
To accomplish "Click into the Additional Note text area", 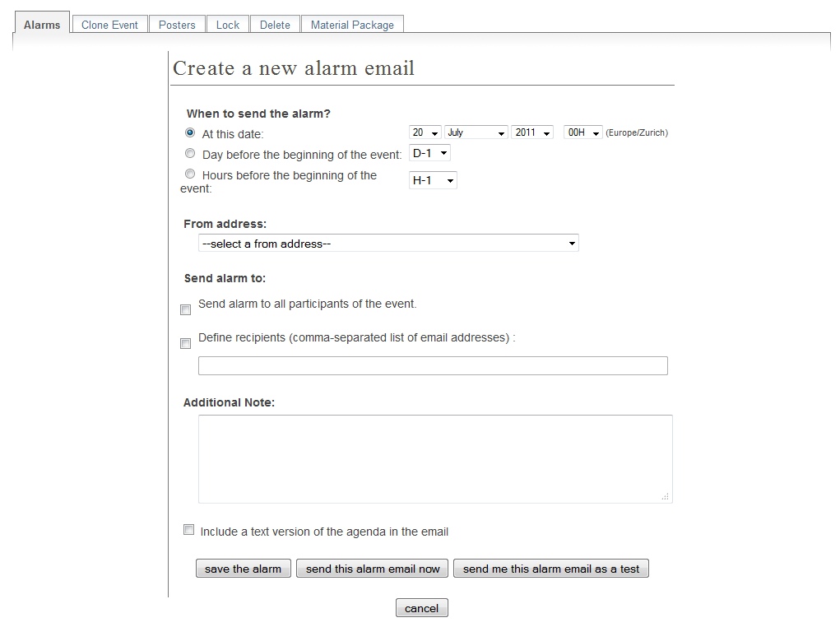I will pos(435,458).
